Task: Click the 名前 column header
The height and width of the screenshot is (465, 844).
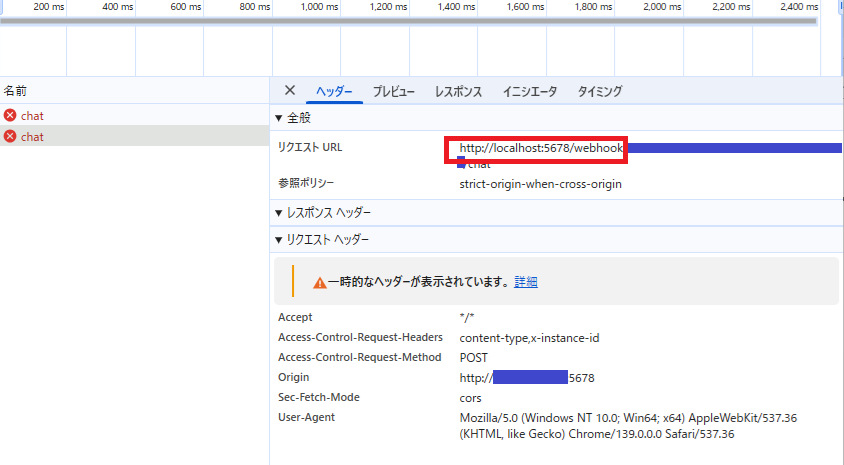Action: coord(16,91)
